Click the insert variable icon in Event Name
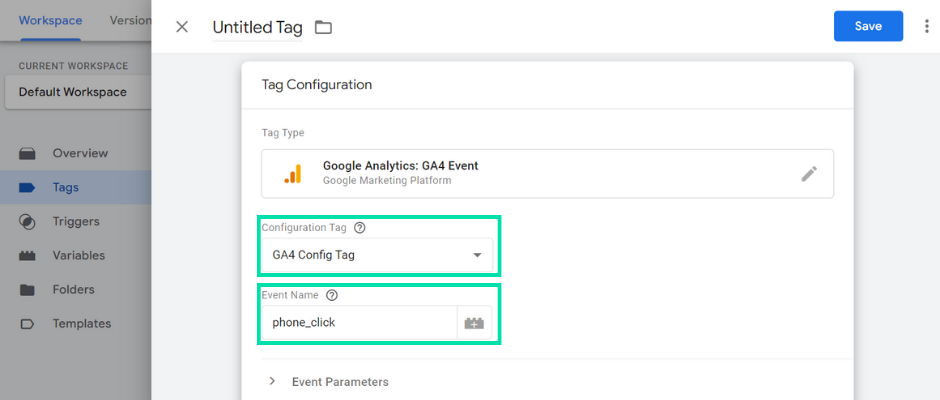 click(474, 323)
